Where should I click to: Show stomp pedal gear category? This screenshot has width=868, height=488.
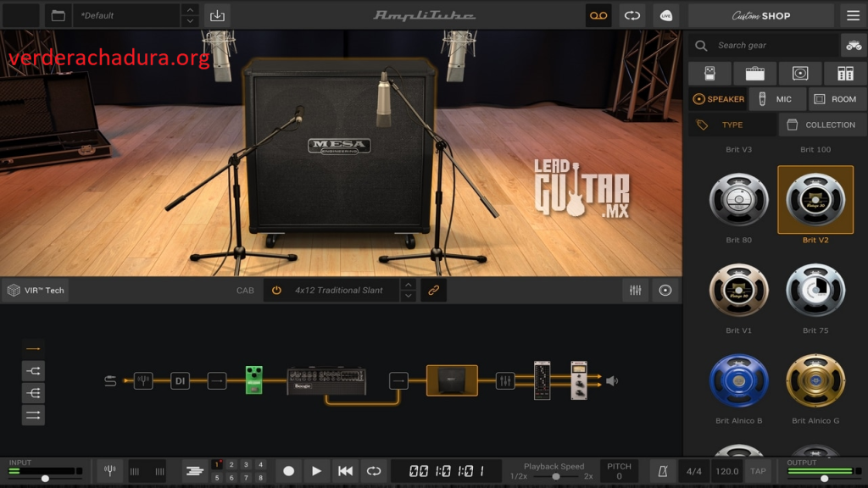pyautogui.click(x=709, y=73)
